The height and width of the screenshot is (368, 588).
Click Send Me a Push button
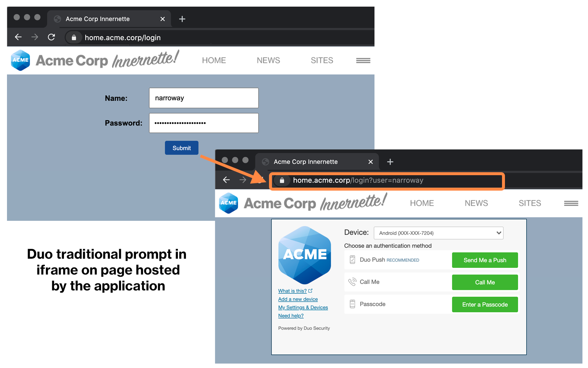(484, 260)
